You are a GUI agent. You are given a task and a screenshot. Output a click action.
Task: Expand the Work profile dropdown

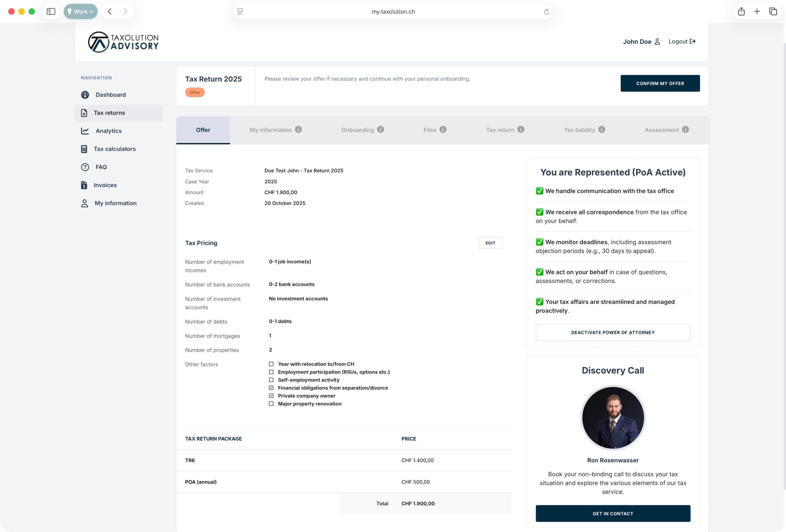80,11
